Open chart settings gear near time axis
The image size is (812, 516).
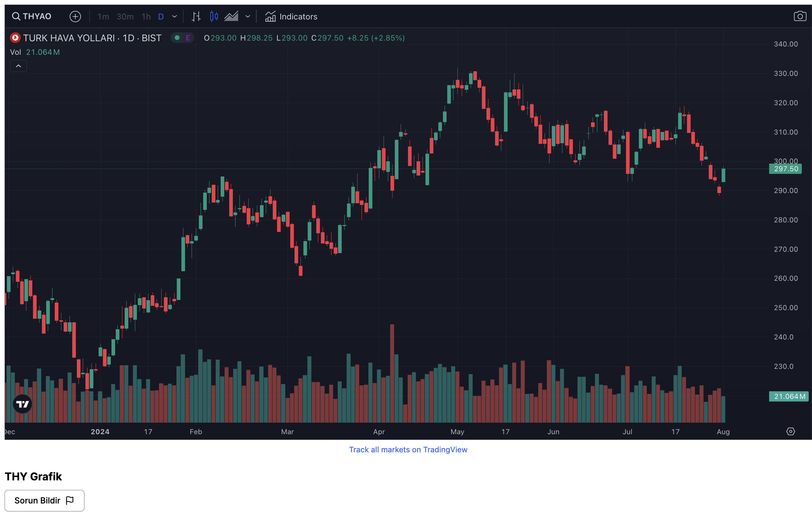pos(791,431)
